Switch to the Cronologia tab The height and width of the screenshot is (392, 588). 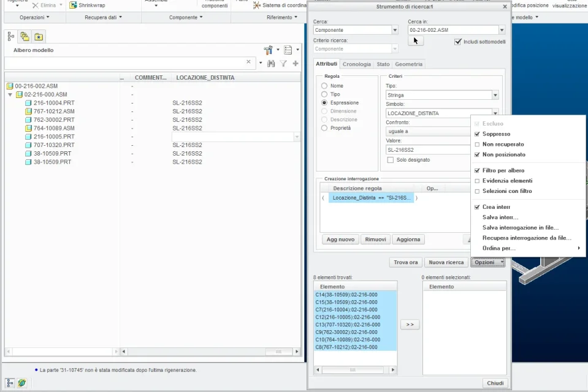point(357,64)
